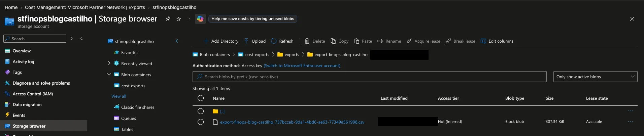
Task: Open the Only show active blobs dropdown
Action: pos(595,77)
